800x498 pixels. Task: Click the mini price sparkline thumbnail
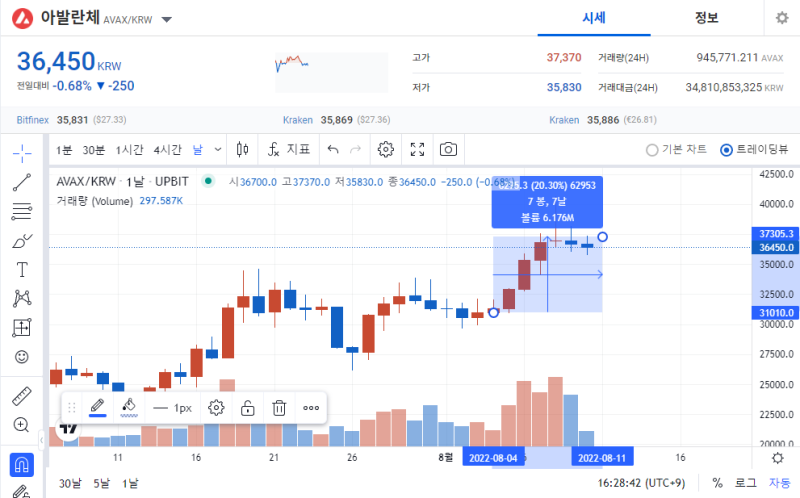(331, 72)
